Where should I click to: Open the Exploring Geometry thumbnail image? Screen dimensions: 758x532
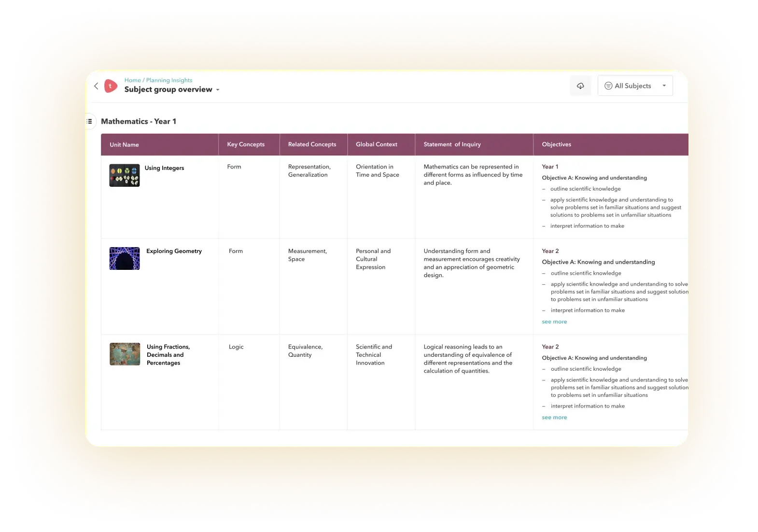125,258
